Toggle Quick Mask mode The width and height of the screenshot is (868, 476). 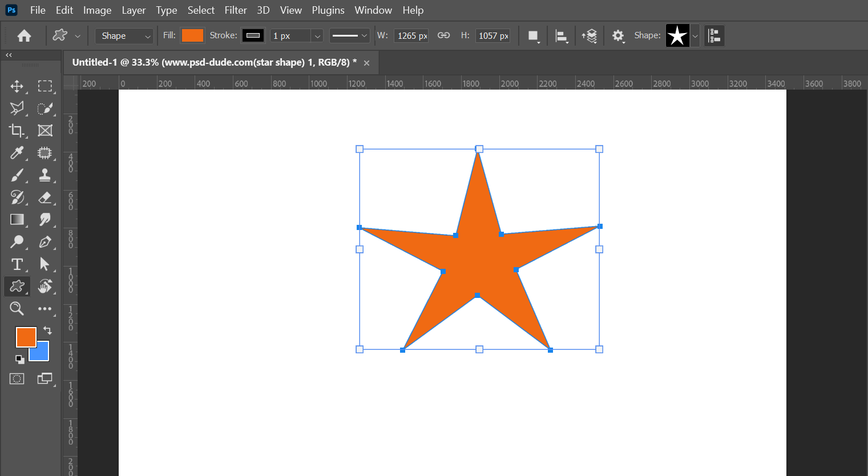point(17,378)
